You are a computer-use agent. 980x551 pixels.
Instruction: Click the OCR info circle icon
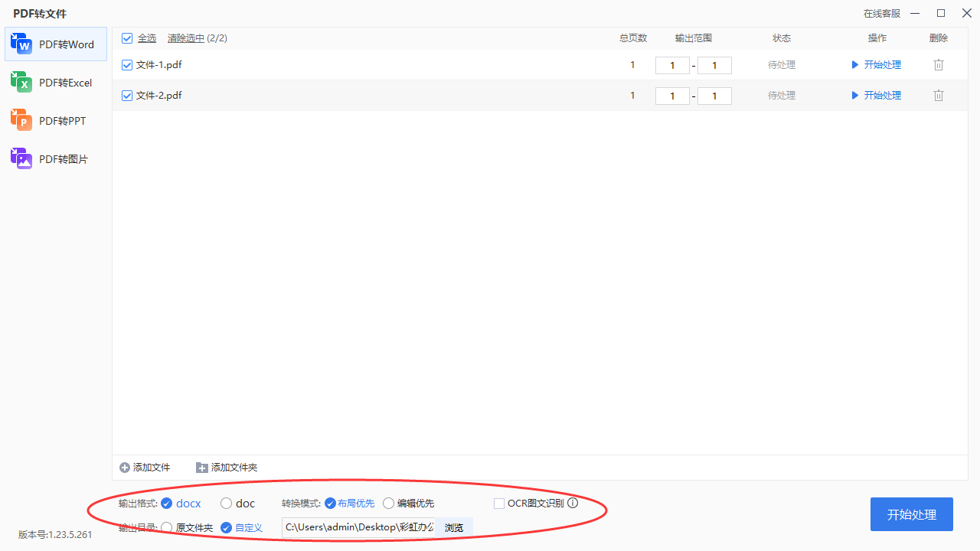[x=573, y=503]
